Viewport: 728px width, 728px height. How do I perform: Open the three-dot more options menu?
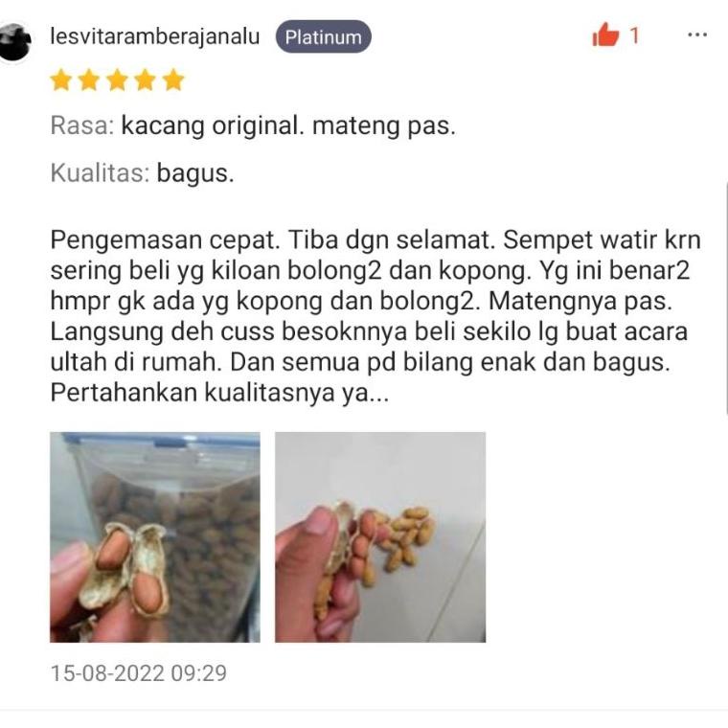(697, 34)
